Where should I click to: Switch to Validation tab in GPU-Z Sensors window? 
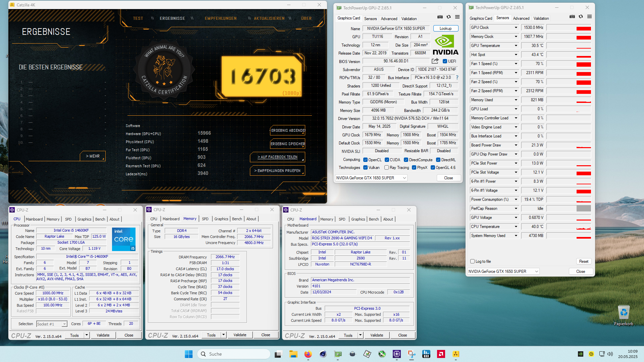(x=541, y=18)
